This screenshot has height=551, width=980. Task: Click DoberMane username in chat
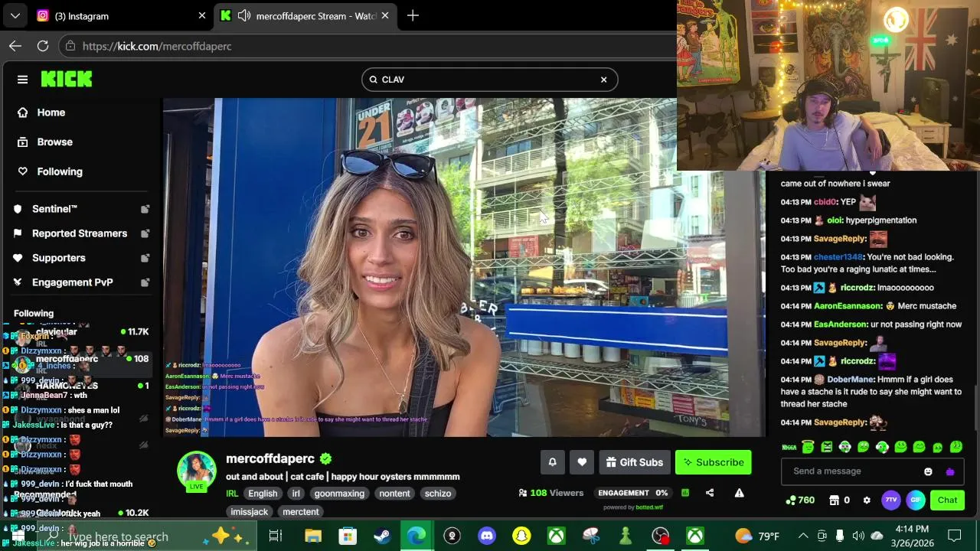point(850,380)
